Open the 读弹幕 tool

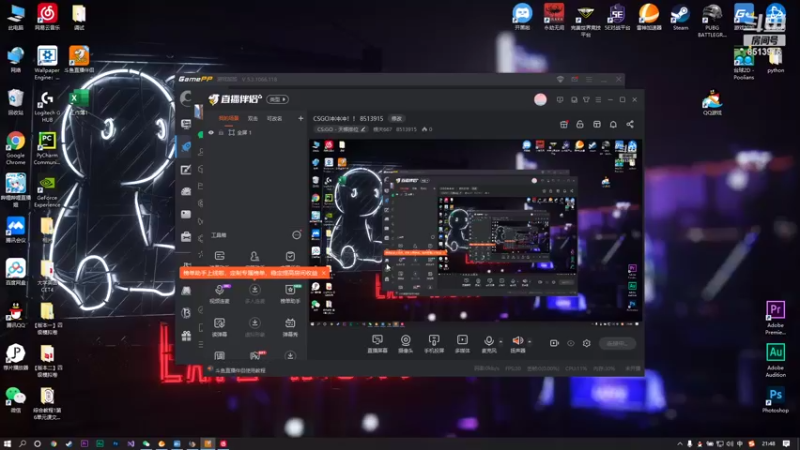219,327
